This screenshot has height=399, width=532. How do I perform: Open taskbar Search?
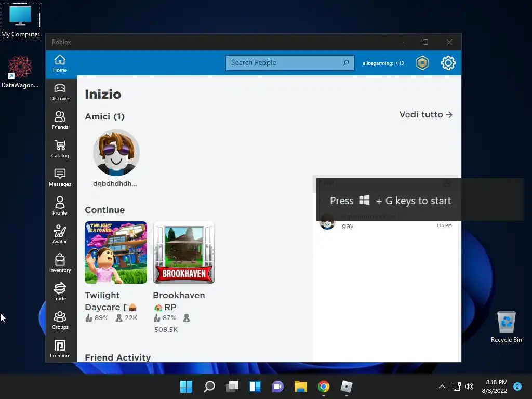click(x=209, y=387)
